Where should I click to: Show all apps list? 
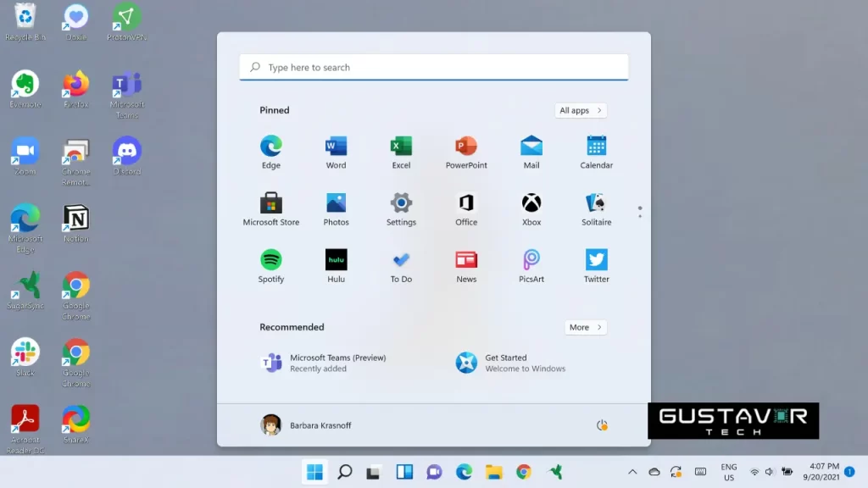[580, 110]
